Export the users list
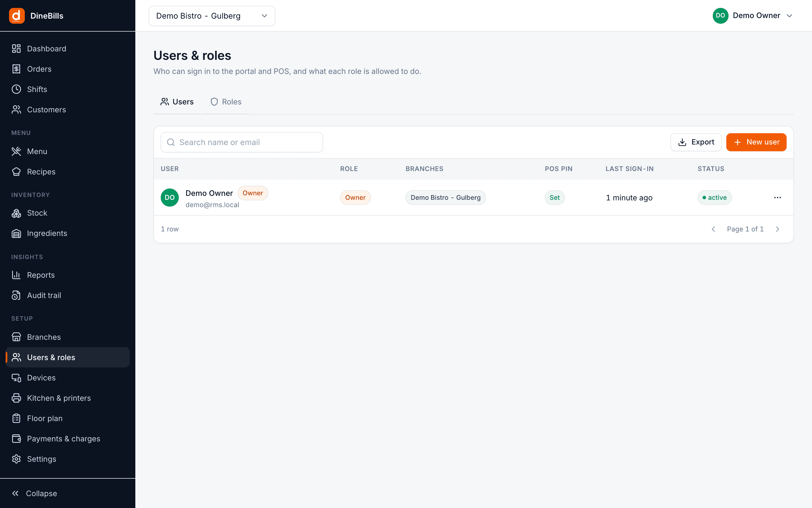This screenshot has width=812, height=508. pos(696,142)
